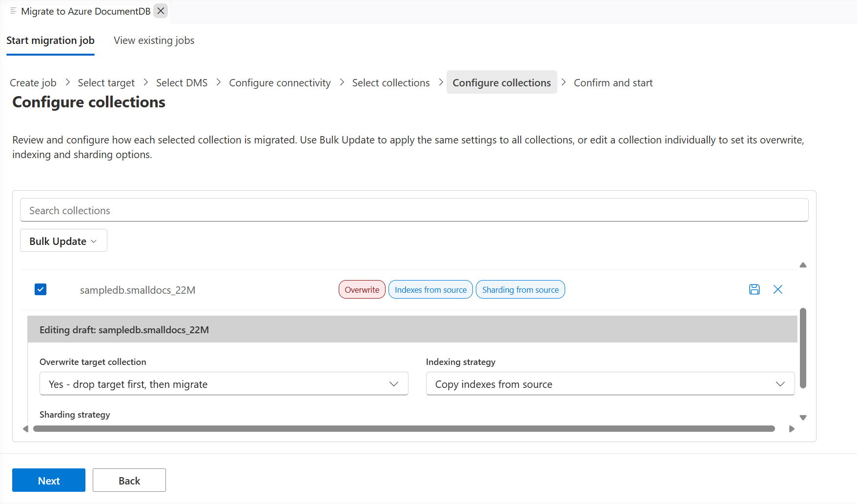Click the horizontal scrollbar thumb

[404, 429]
